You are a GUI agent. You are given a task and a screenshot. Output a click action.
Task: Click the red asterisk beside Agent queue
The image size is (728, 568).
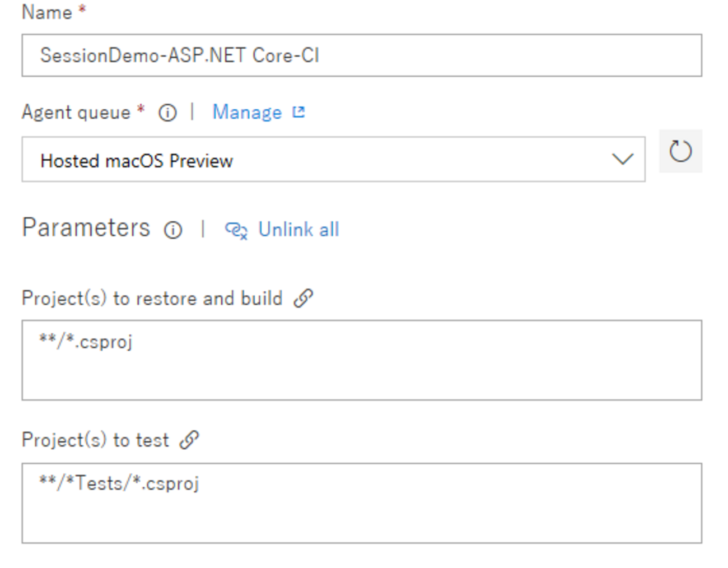(x=141, y=108)
